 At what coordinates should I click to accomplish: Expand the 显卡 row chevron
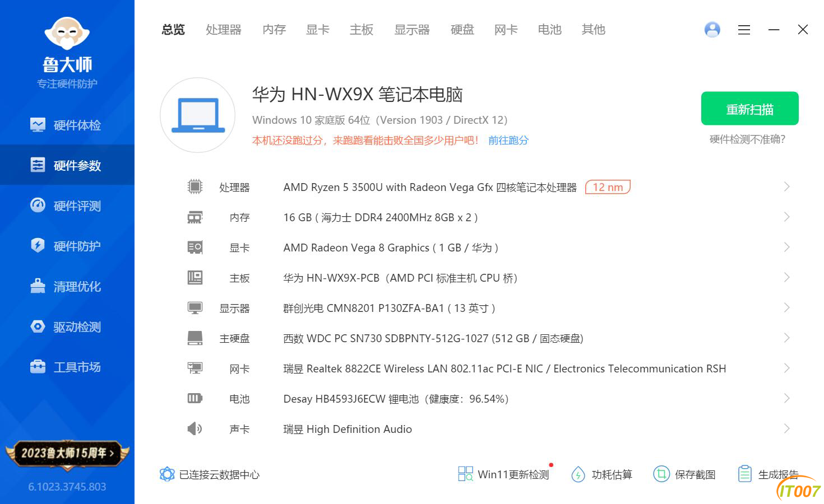coord(786,247)
